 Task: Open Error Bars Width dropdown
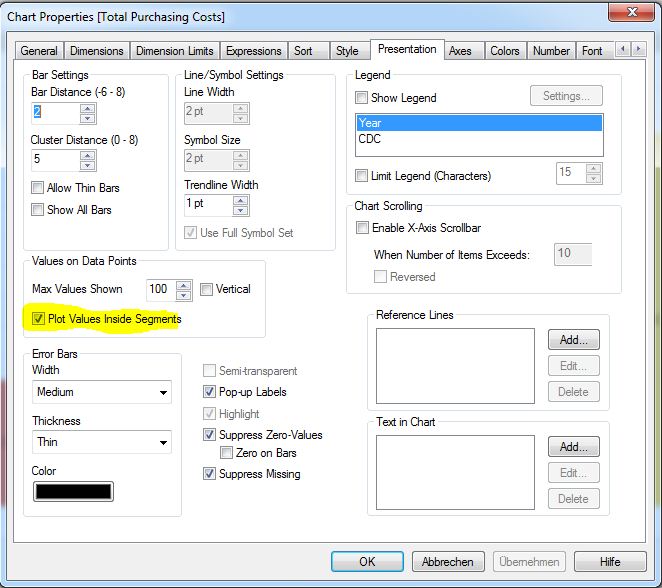click(102, 392)
